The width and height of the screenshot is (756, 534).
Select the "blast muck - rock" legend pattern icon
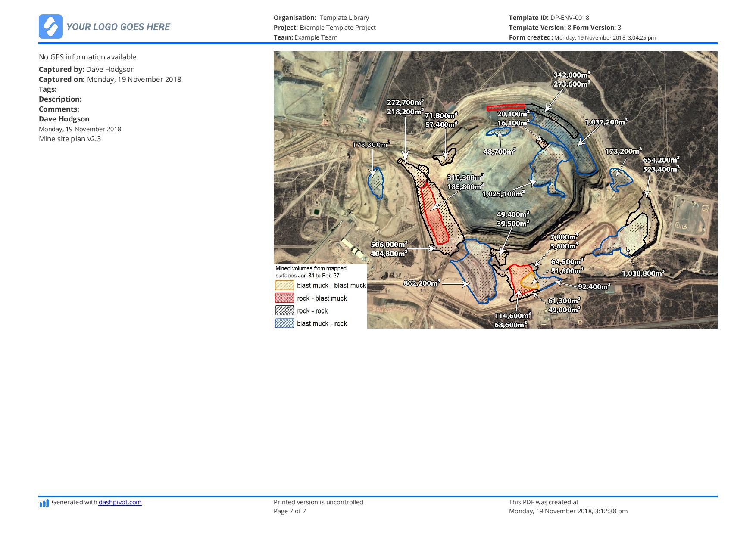(x=284, y=323)
